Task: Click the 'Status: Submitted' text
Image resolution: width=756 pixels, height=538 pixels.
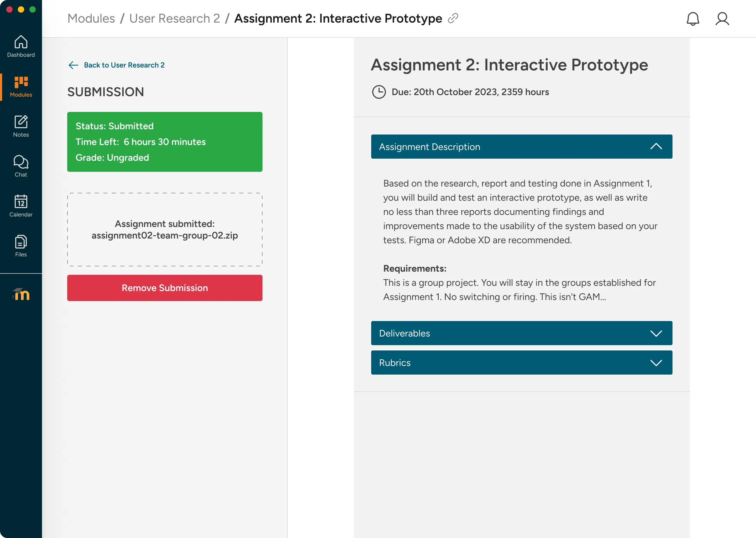Action: [114, 126]
